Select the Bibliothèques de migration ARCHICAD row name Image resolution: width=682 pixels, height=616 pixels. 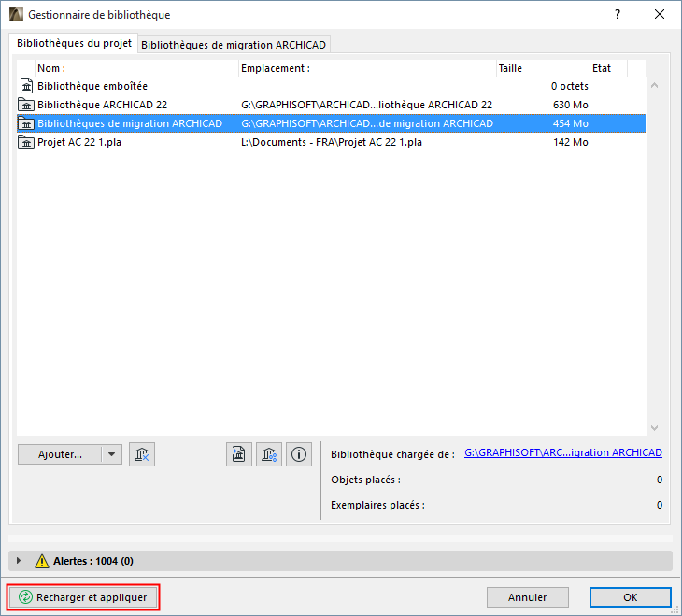[x=130, y=123]
